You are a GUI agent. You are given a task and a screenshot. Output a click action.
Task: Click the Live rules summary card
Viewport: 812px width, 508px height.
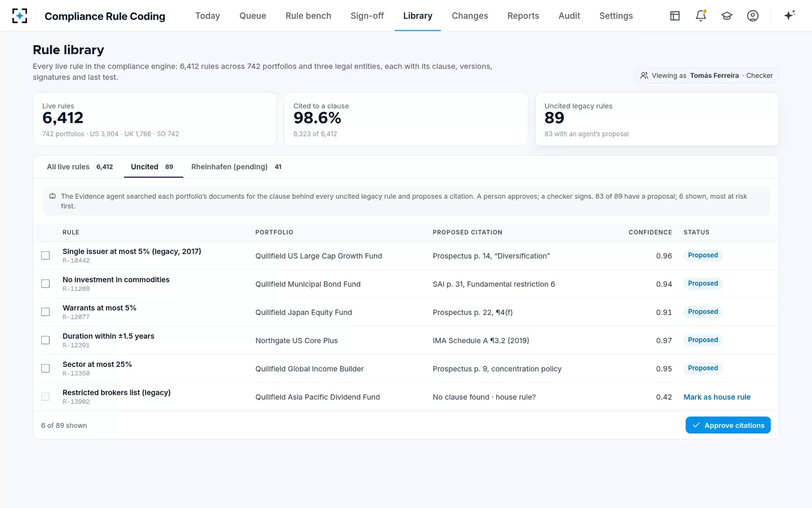[x=155, y=120]
